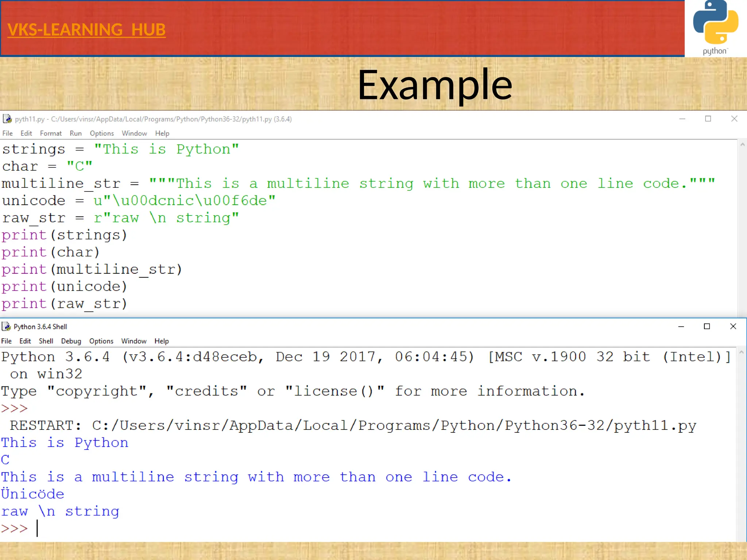Click the Python 3.6.4 version banner line
747x560 pixels.
[366, 357]
